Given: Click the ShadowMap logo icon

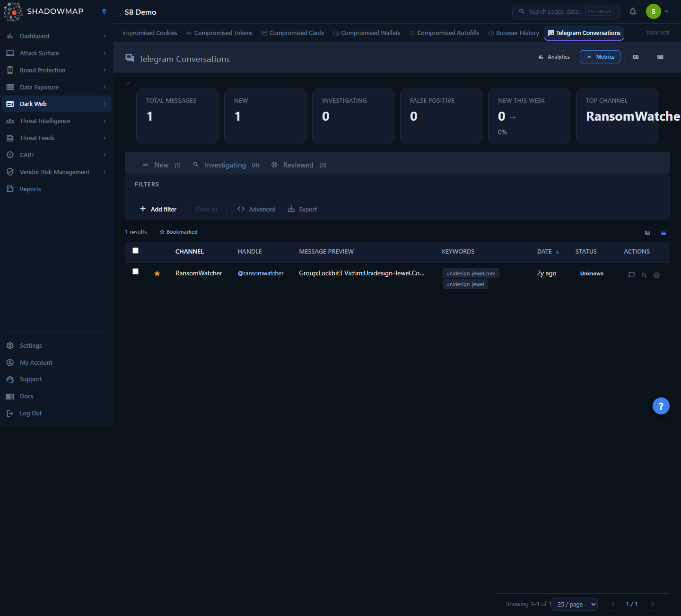Looking at the screenshot, I should pyautogui.click(x=13, y=12).
